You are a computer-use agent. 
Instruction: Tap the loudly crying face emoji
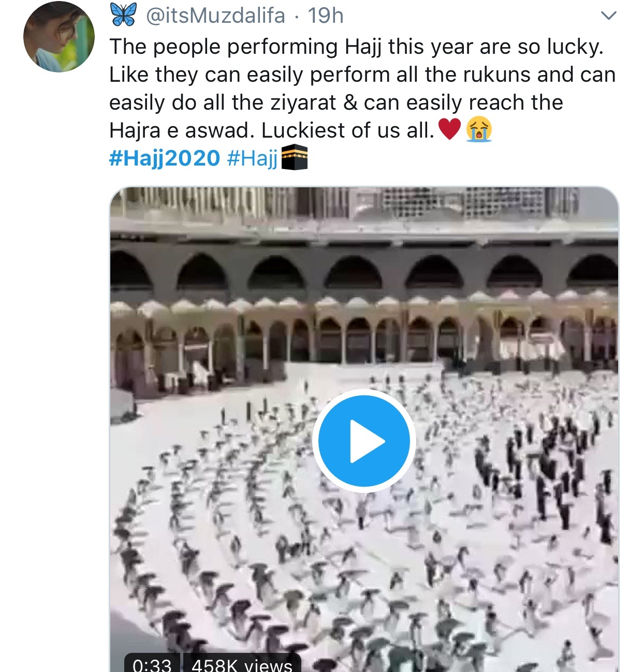tap(479, 129)
